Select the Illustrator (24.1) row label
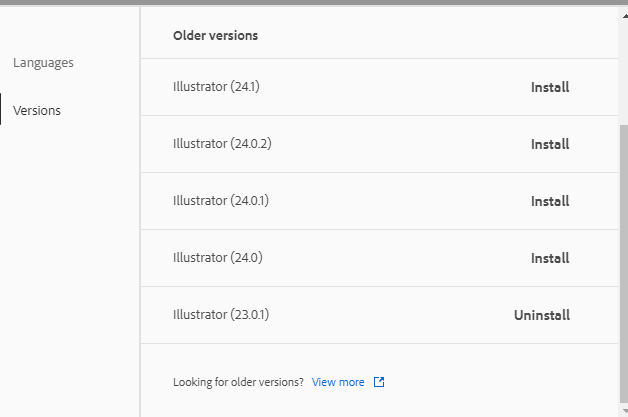Viewport: 628px width, 417px height. pos(216,87)
